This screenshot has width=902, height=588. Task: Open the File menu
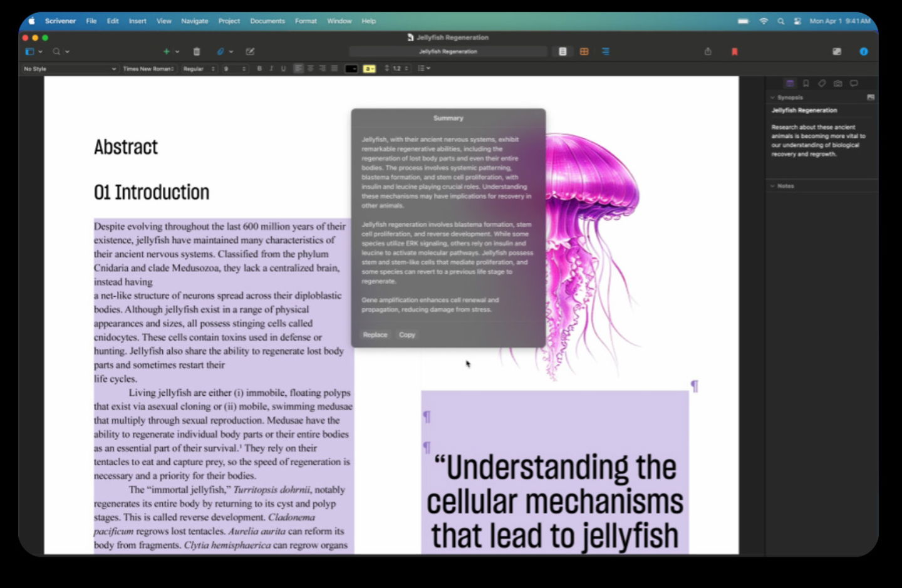click(x=91, y=21)
